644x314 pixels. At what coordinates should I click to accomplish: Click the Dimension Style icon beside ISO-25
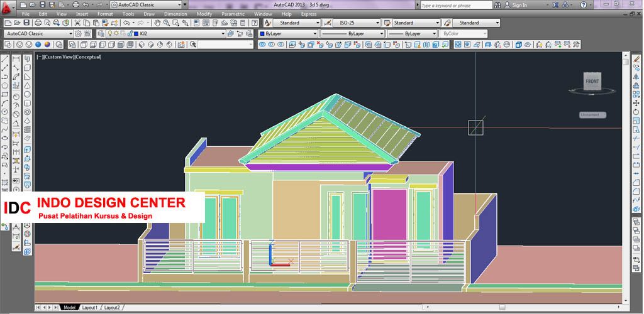328,23
